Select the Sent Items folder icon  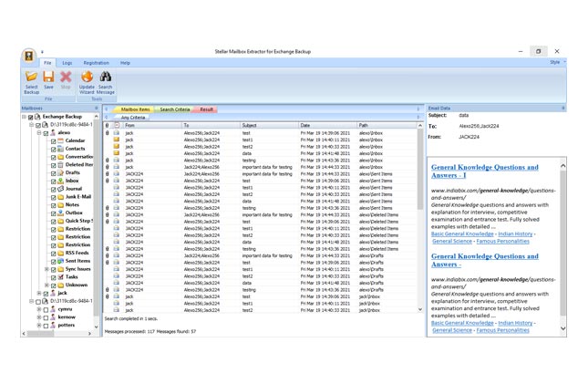60,261
